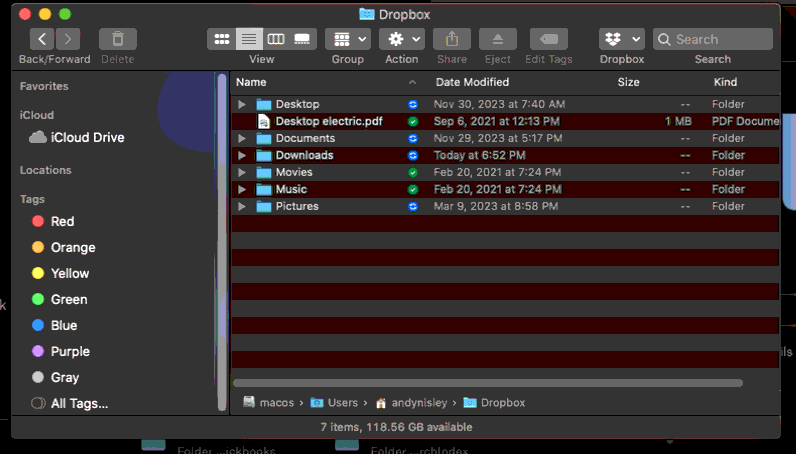Toggle sort direction arrow in the Name column
796x454 pixels.
(412, 82)
